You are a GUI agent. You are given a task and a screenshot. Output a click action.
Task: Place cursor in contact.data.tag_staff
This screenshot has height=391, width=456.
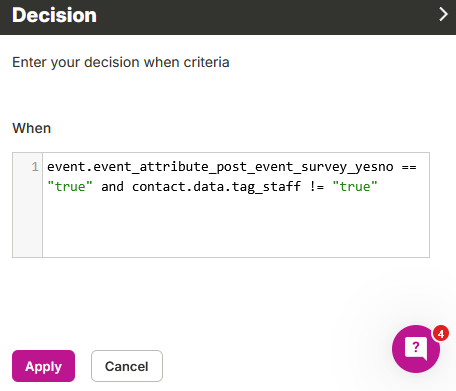[x=216, y=187]
